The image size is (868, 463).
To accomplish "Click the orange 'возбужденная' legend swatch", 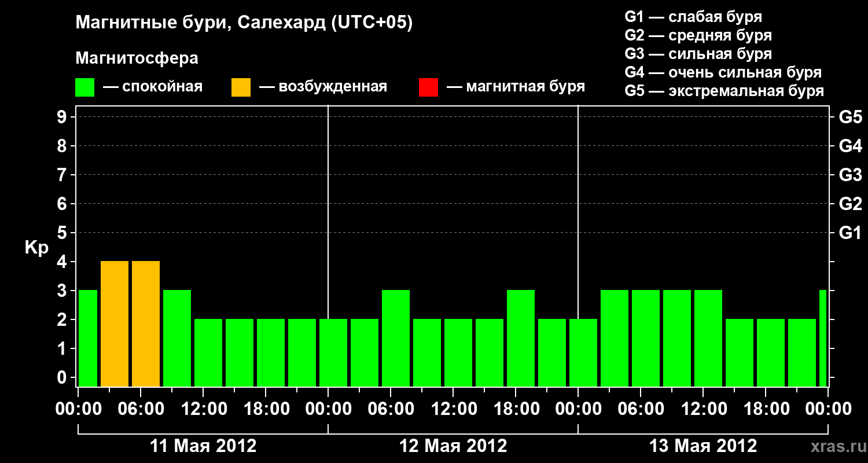I will coord(241,87).
